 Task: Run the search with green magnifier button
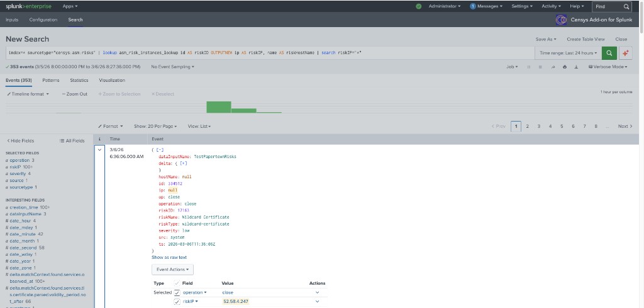coord(609,53)
